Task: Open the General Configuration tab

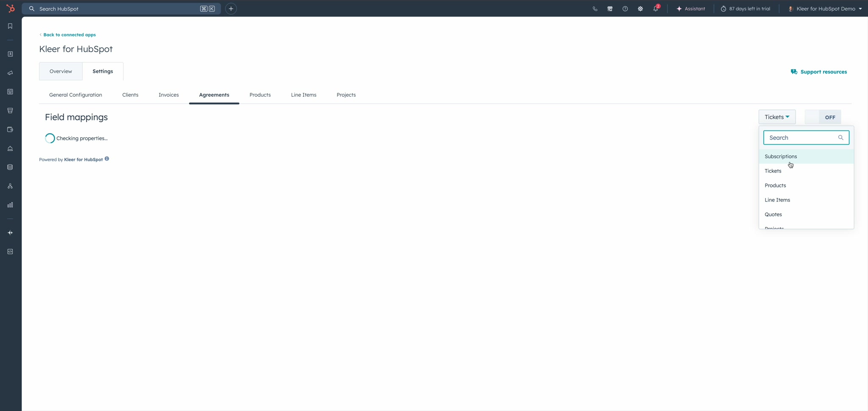Action: point(75,95)
